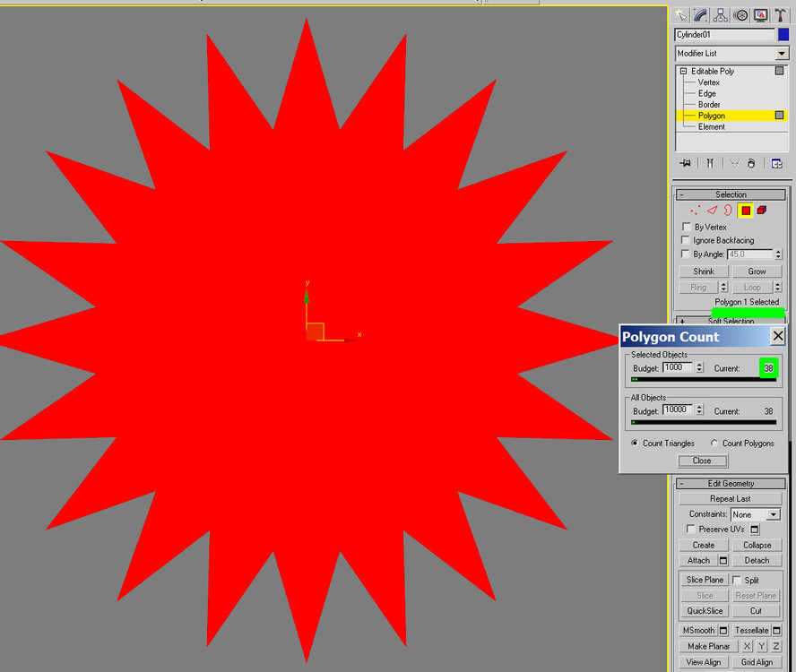Open Attach List settings icon
The height and width of the screenshot is (672, 796).
(723, 560)
